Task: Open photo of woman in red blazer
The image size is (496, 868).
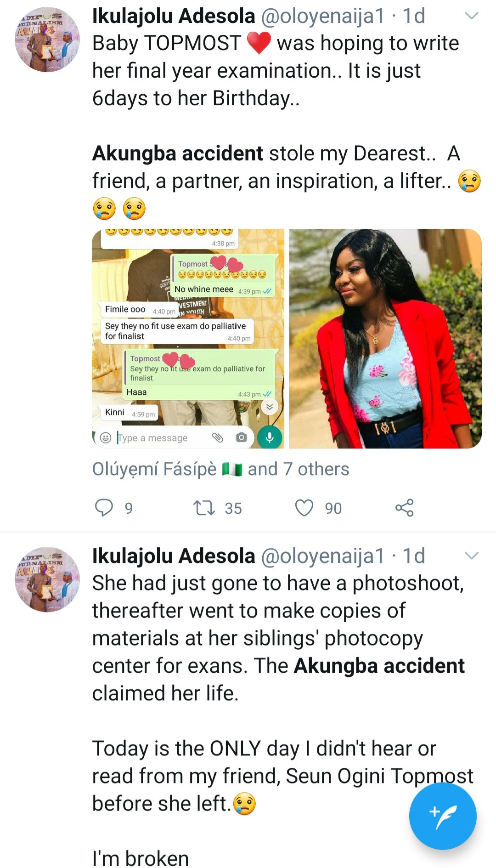Action: [385, 338]
